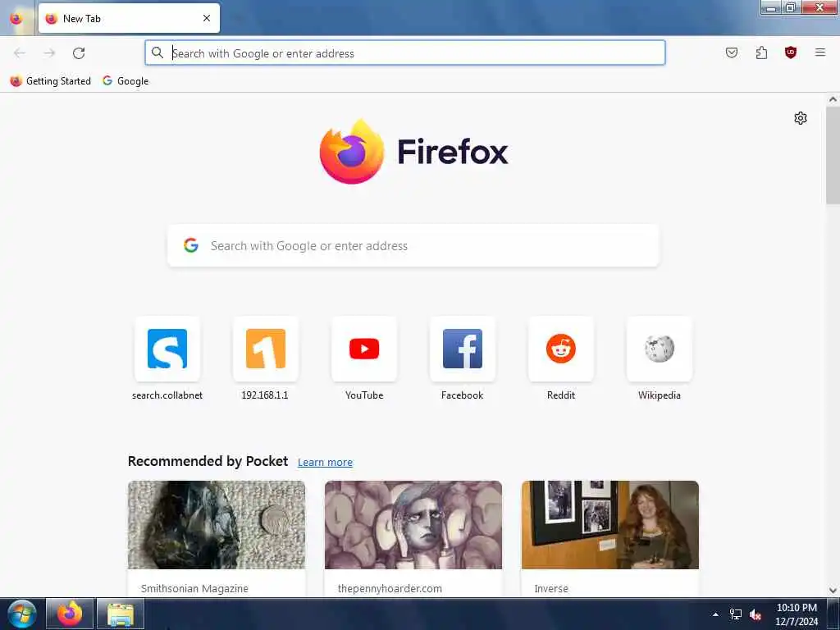Open the Save to Pocket button
Viewport: 840px width, 630px height.
731,52
